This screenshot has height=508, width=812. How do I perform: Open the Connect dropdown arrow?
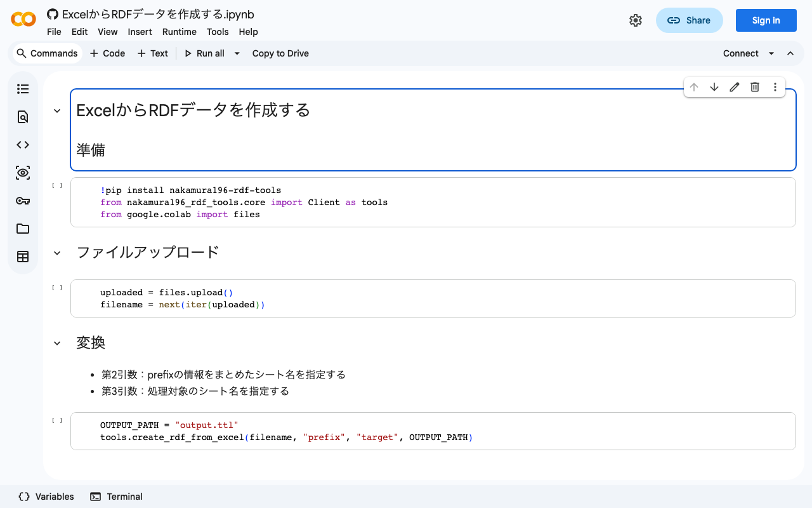coord(771,53)
